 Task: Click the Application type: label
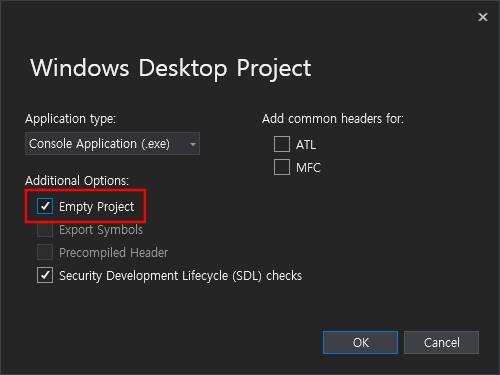coord(70,119)
